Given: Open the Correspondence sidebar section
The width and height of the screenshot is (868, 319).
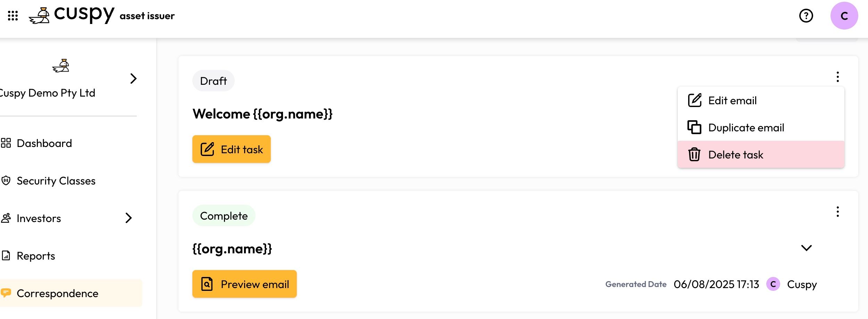Looking at the screenshot, I should click(57, 293).
